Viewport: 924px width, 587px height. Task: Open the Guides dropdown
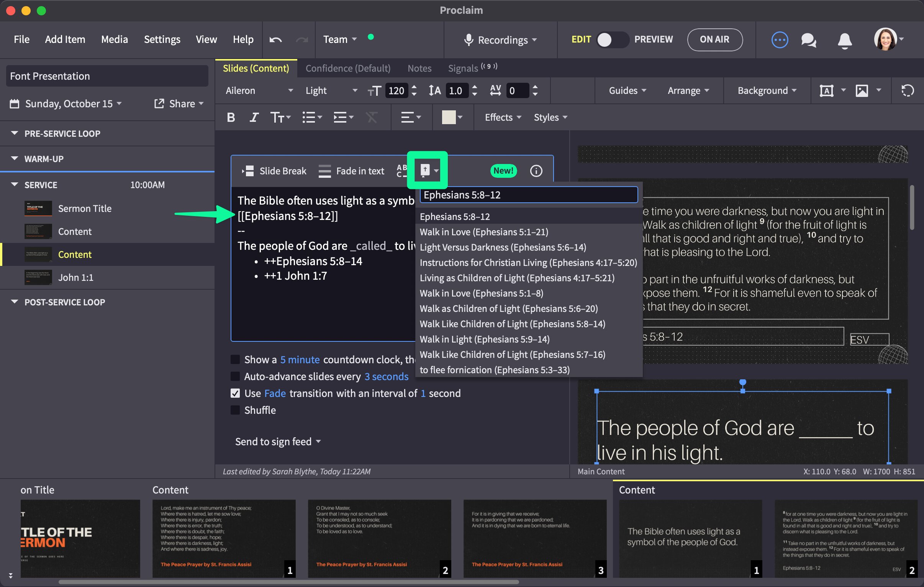628,91
